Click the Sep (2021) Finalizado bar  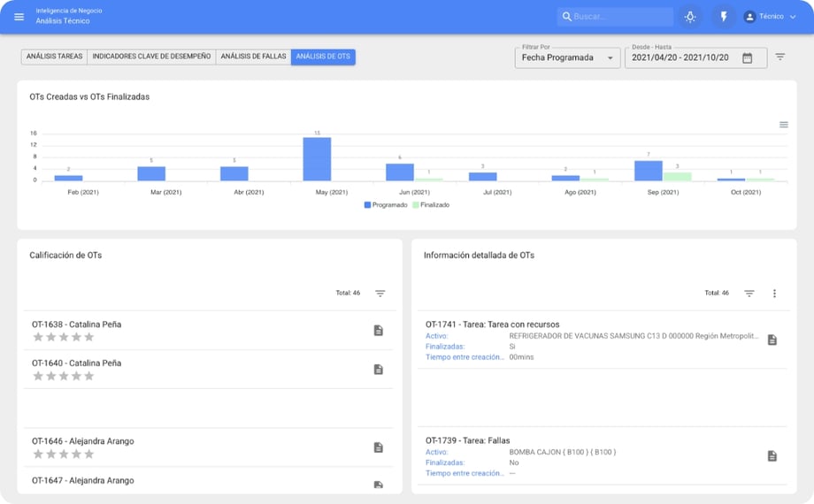(x=677, y=177)
